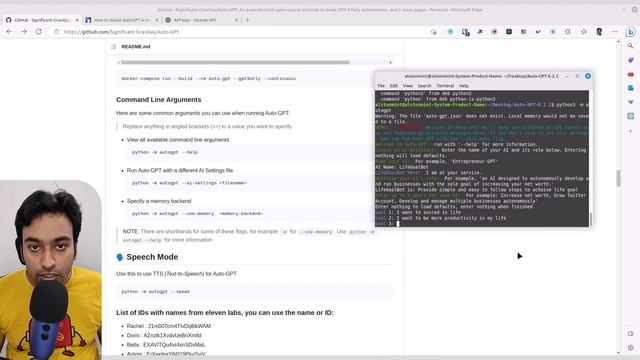Click 'python -m autogpt --ai-settings' code line

(189, 183)
